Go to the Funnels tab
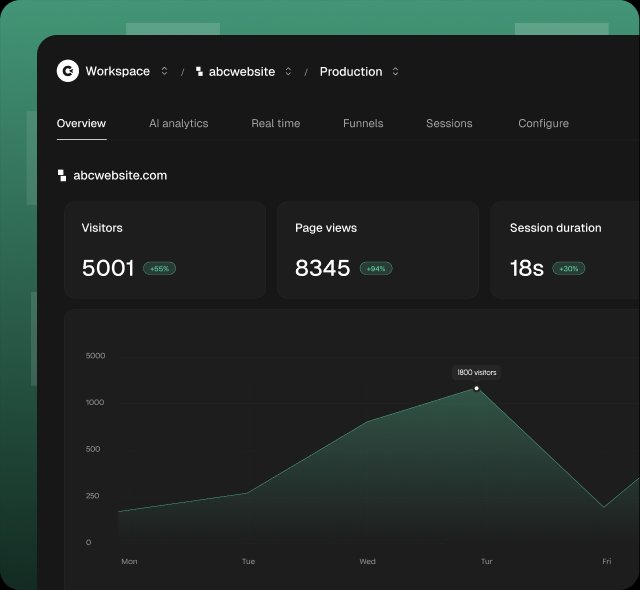 coord(363,123)
